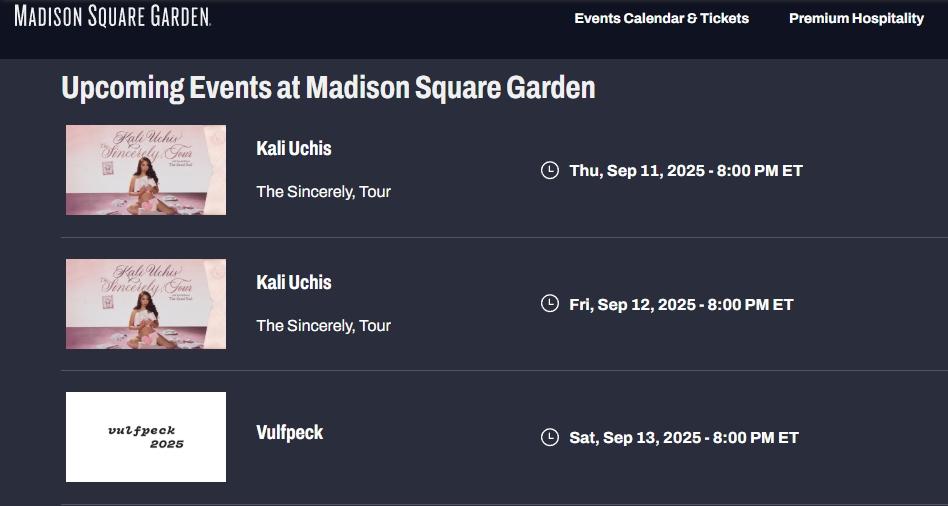Click the Kali Uchis title for Sep 12
The image size is (948, 506).
294,282
